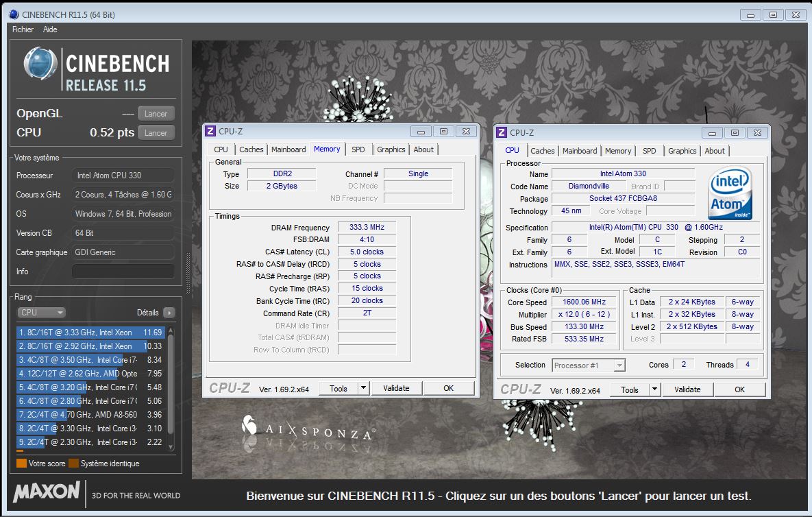Image resolution: width=812 pixels, height=517 pixels.
Task: Click the Command Rate value 2T
Action: [x=367, y=313]
